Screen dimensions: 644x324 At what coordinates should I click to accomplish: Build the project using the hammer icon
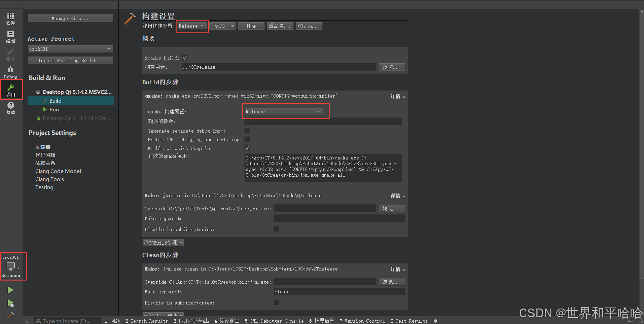(x=10, y=315)
